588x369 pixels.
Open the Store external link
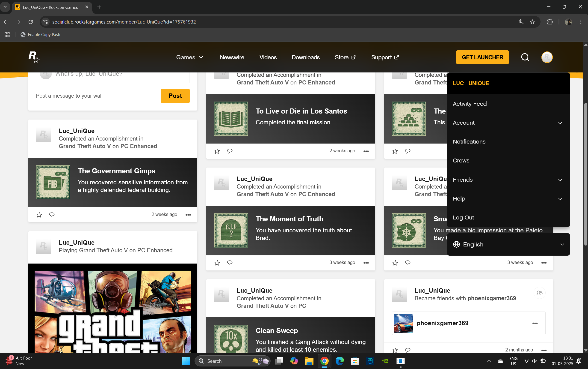coord(345,57)
